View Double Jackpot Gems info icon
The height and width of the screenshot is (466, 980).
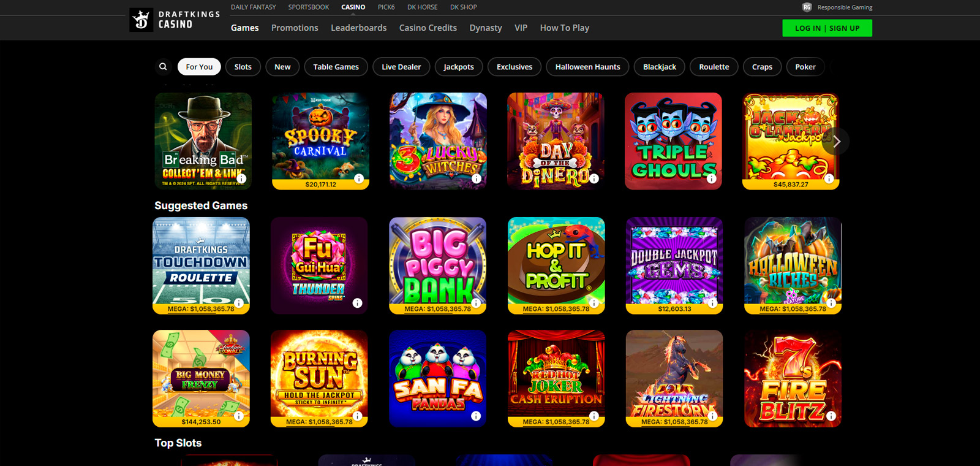pyautogui.click(x=712, y=303)
